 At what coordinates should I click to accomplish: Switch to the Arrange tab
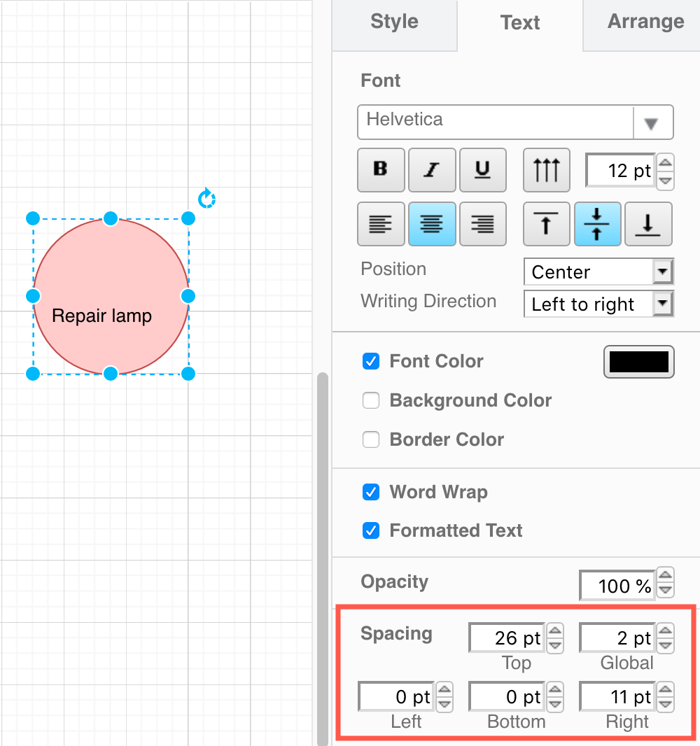point(645,22)
